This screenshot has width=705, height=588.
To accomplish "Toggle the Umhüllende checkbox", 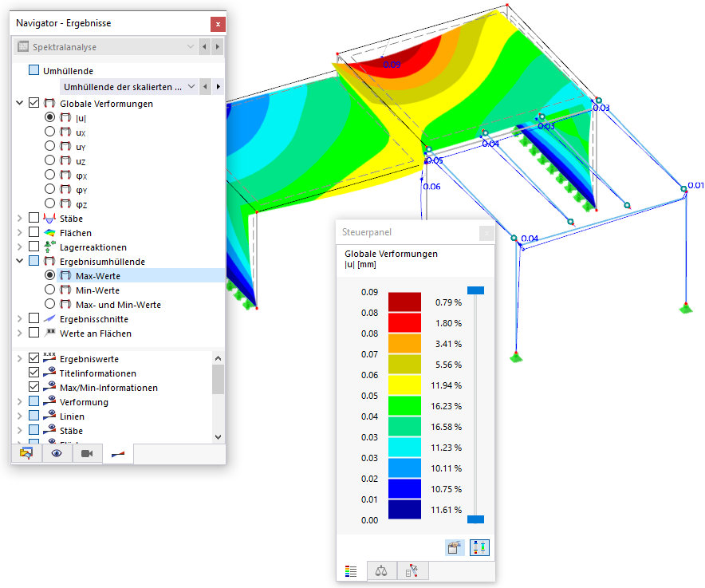I will point(33,69).
